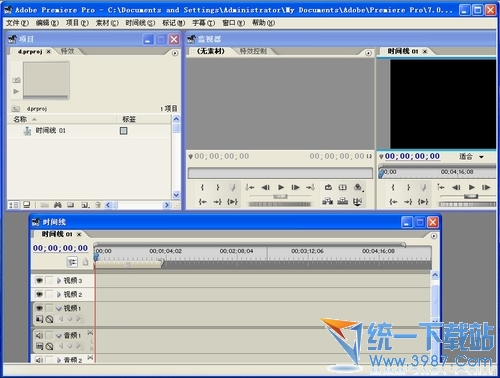Open the 素材 (Clip) menu
Viewport: 500px width, 378px height.
coord(107,23)
